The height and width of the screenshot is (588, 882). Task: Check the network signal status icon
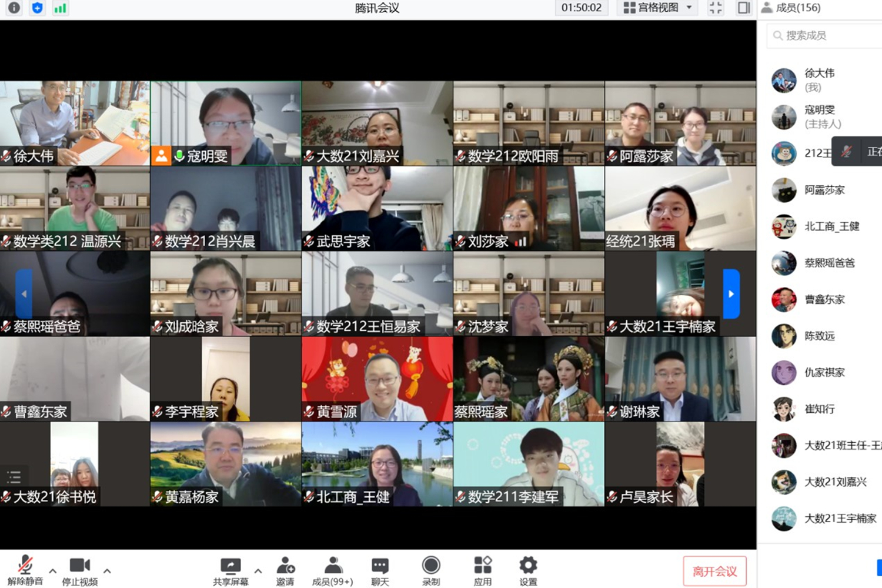coord(60,8)
